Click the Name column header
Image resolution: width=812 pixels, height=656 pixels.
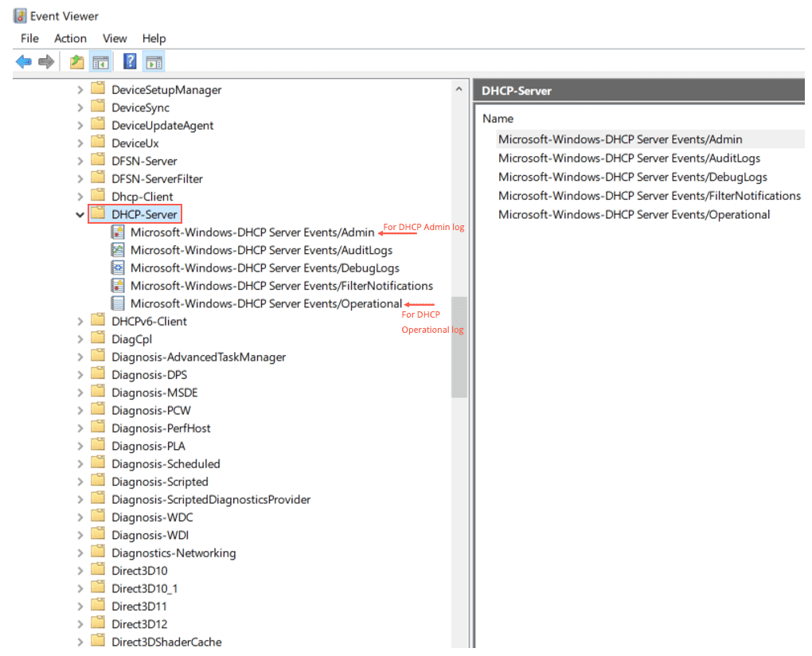(x=498, y=119)
